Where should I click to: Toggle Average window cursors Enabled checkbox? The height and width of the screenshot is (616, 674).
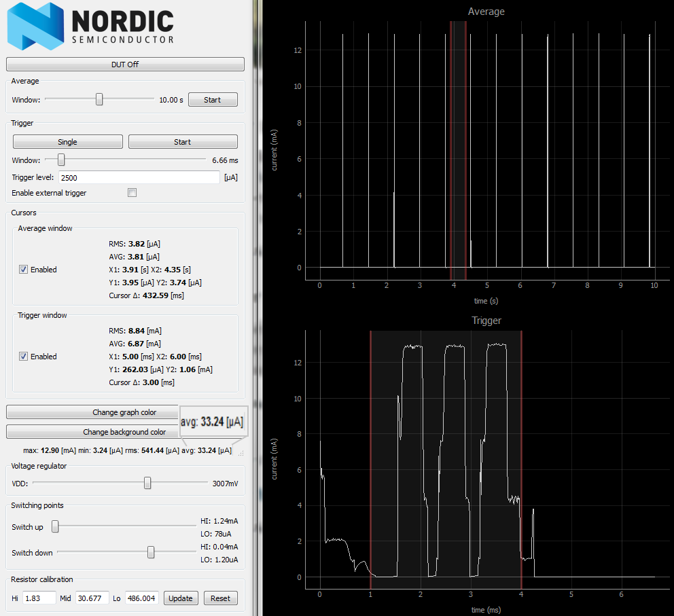coord(24,270)
